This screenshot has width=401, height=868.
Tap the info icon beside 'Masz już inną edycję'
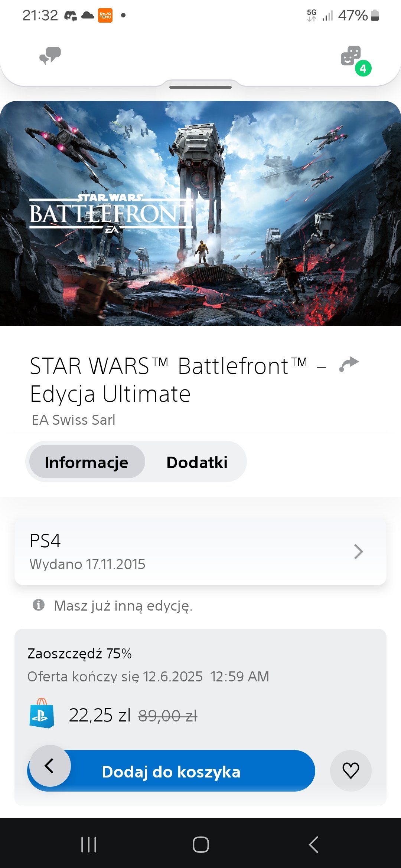click(x=39, y=605)
